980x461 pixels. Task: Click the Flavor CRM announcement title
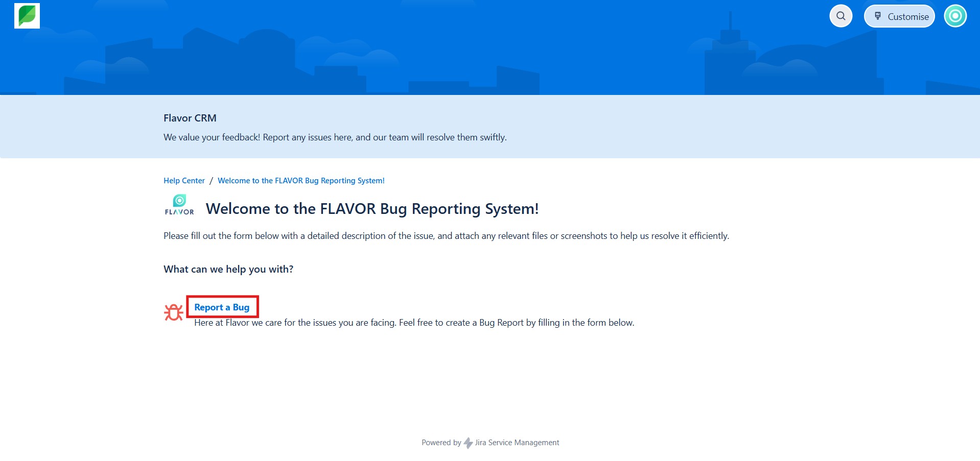pyautogui.click(x=190, y=118)
